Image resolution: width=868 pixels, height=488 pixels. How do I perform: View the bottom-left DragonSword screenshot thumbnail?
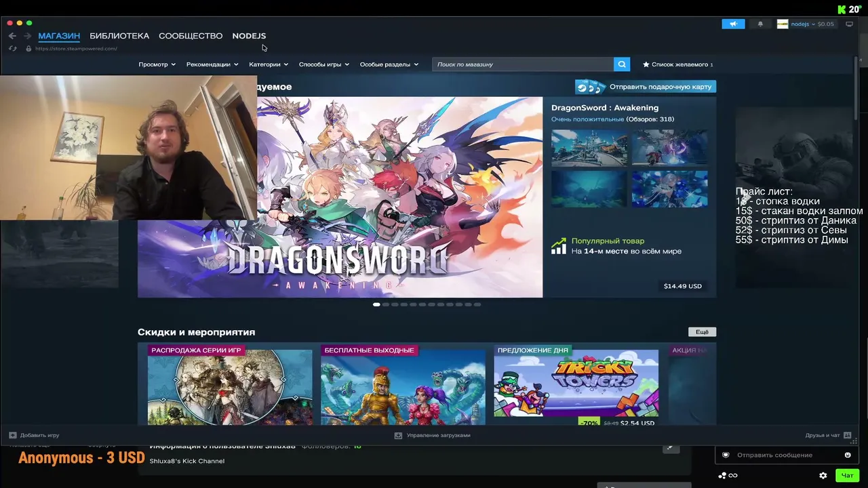coord(589,188)
